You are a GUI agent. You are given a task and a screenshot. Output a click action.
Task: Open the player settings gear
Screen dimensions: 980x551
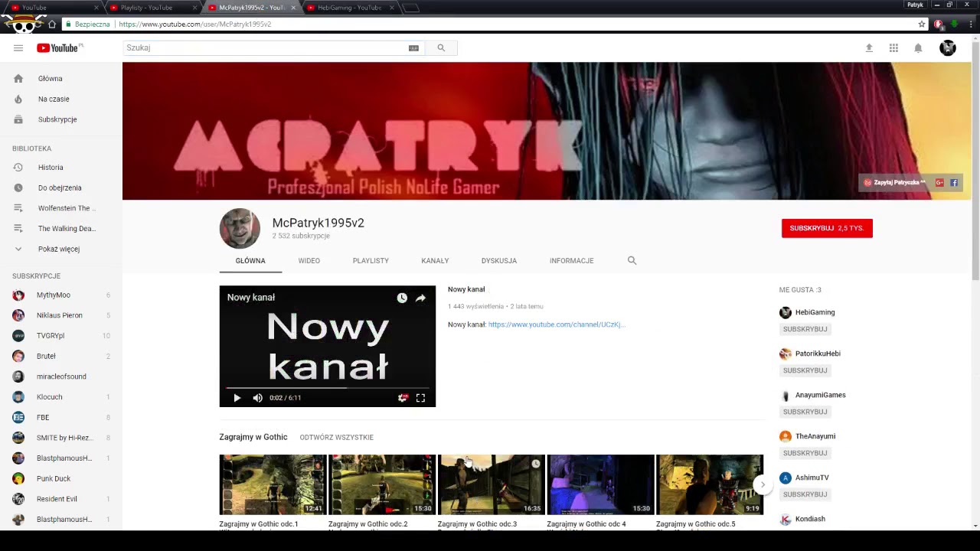(x=403, y=398)
